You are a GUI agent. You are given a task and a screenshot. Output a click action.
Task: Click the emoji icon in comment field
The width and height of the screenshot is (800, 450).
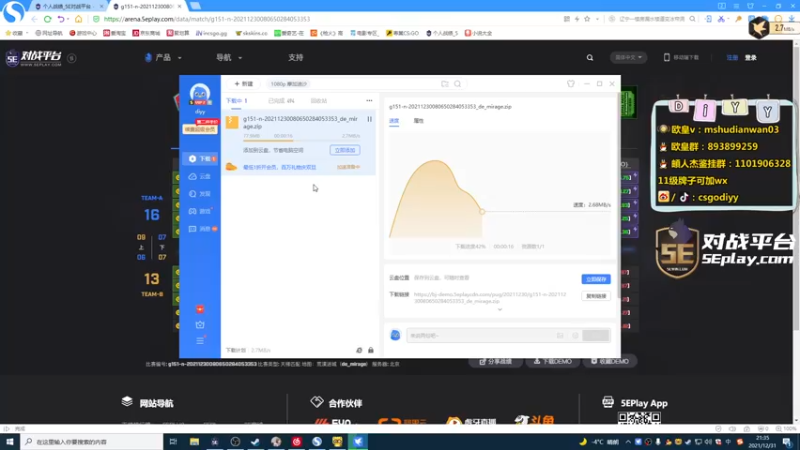575,336
